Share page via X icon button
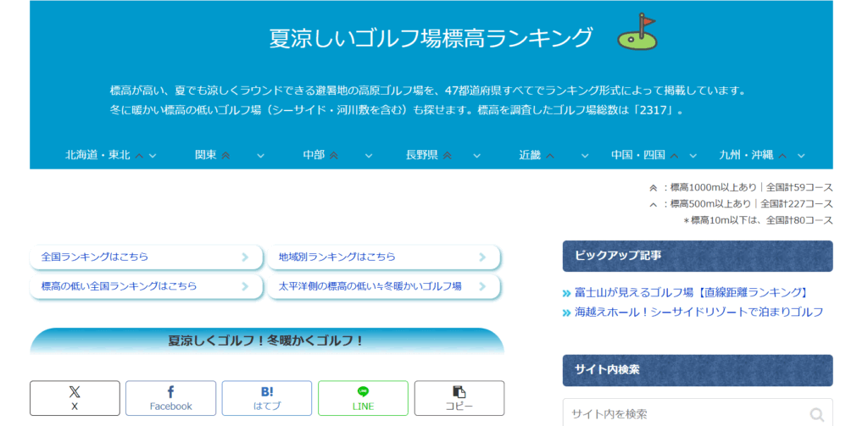 click(75, 398)
